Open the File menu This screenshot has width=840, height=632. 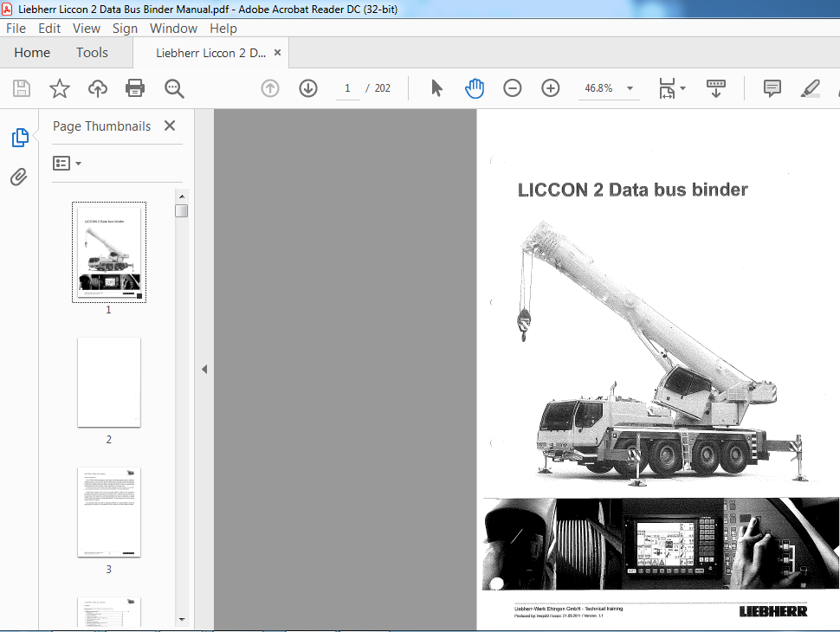(16, 29)
